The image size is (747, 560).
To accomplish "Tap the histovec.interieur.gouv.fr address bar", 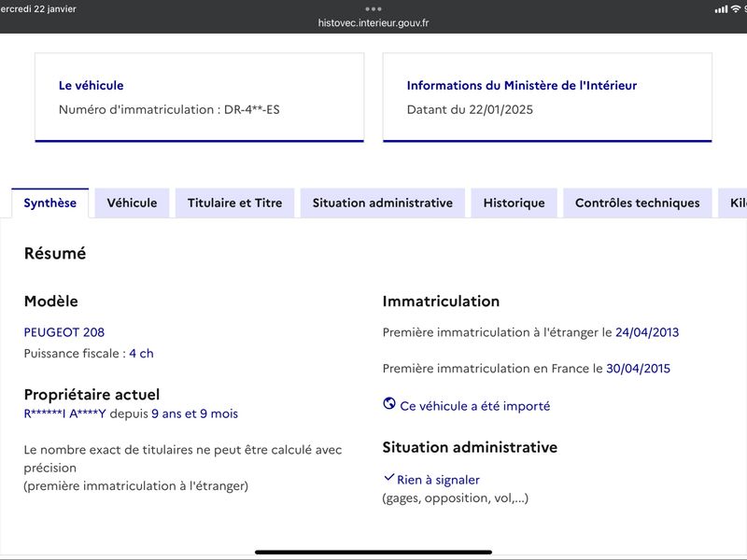I will tap(373, 22).
